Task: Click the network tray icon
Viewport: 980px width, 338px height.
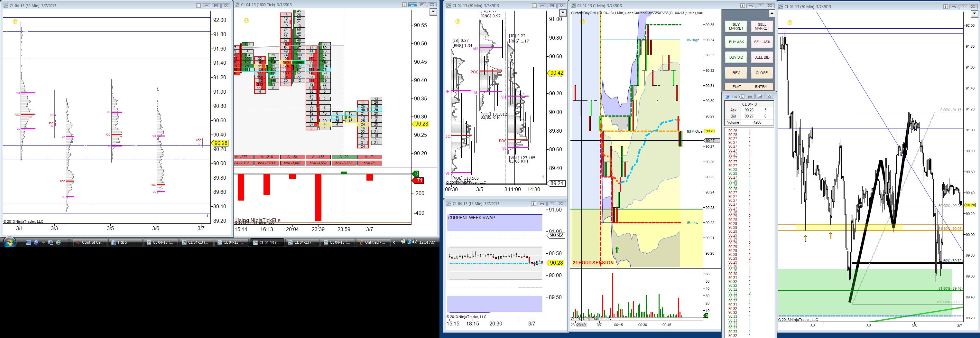Action: click(408, 242)
